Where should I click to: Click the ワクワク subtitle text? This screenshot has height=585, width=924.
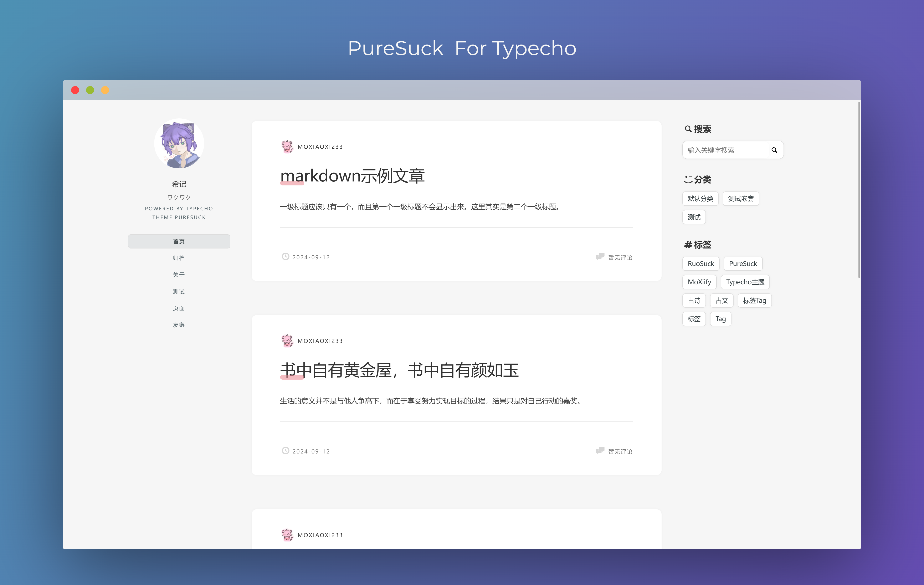179,197
